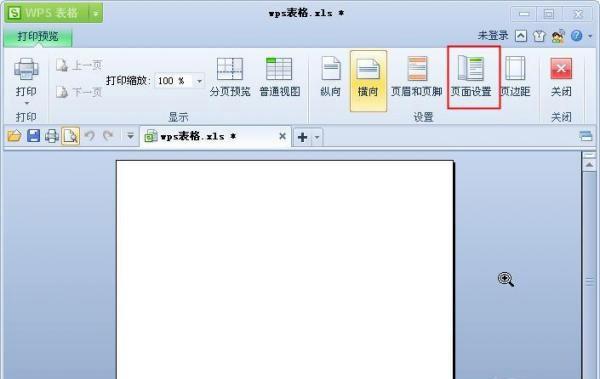The width and height of the screenshot is (600, 379).
Task: Expand the arrow beside WPS 表格 button
Action: click(x=96, y=13)
